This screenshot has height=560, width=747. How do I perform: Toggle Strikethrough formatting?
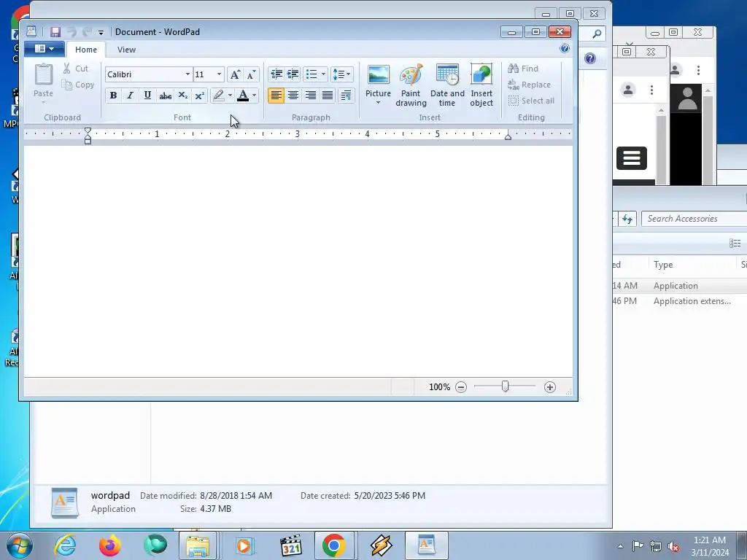[x=166, y=96]
